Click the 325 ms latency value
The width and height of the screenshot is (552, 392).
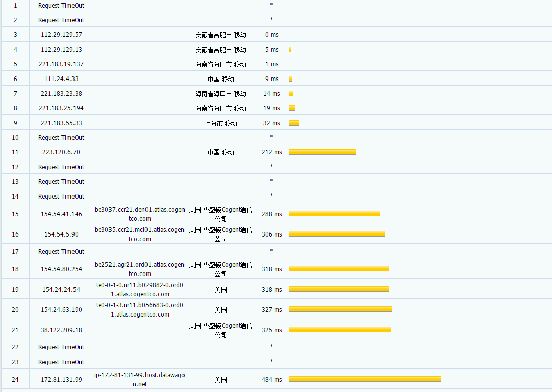[272, 330]
